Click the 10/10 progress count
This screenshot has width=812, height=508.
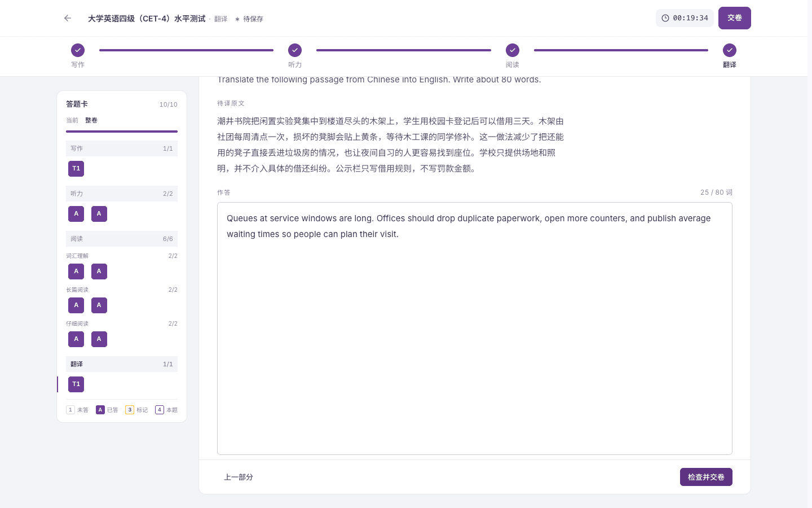click(168, 104)
